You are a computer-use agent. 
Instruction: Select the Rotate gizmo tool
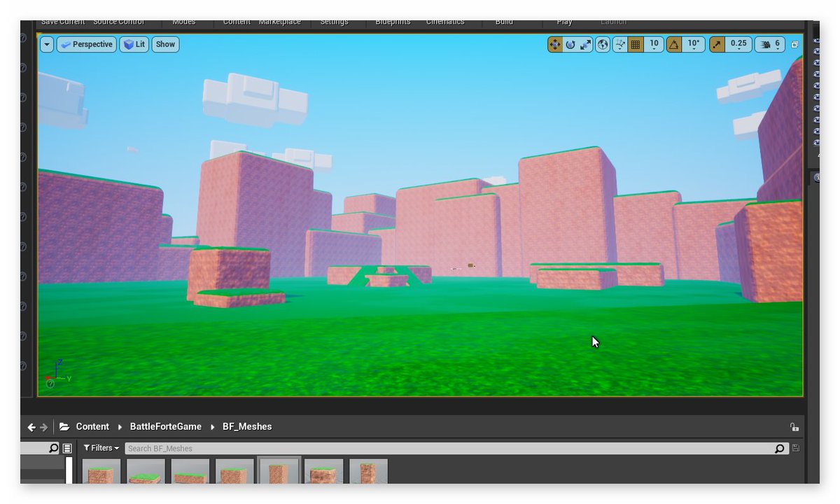[x=570, y=45]
